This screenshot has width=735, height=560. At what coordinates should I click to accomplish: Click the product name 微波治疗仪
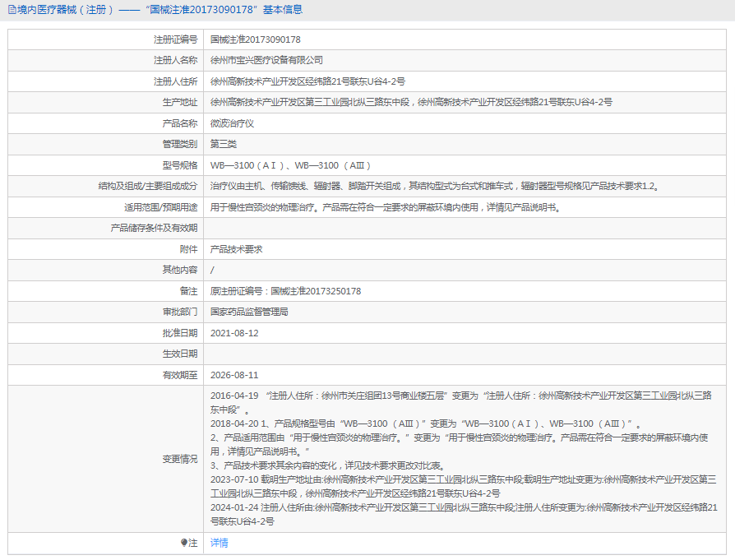pyautogui.click(x=233, y=123)
